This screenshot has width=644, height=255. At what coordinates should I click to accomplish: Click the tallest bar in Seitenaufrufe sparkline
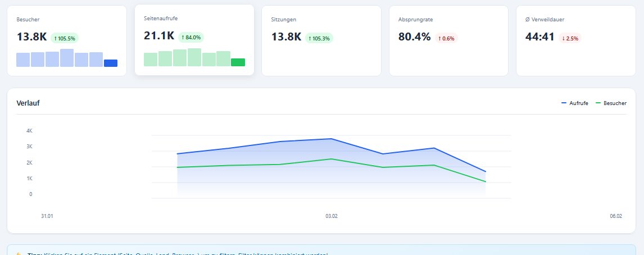click(194, 57)
